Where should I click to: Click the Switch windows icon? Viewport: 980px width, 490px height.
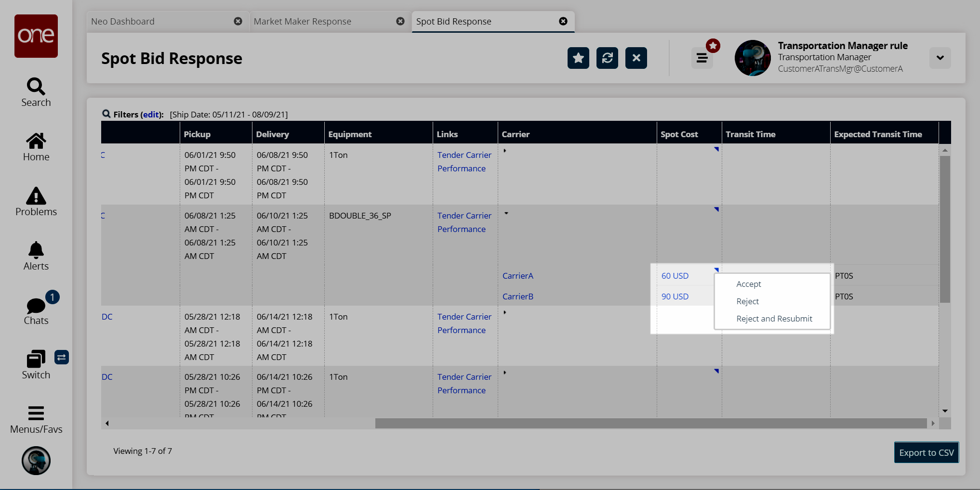36,359
